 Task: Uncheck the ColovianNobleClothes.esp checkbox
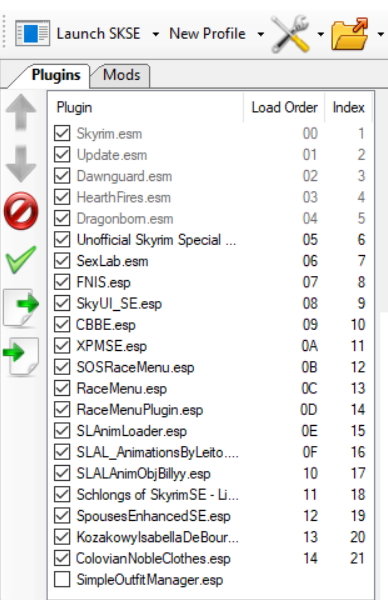62,558
